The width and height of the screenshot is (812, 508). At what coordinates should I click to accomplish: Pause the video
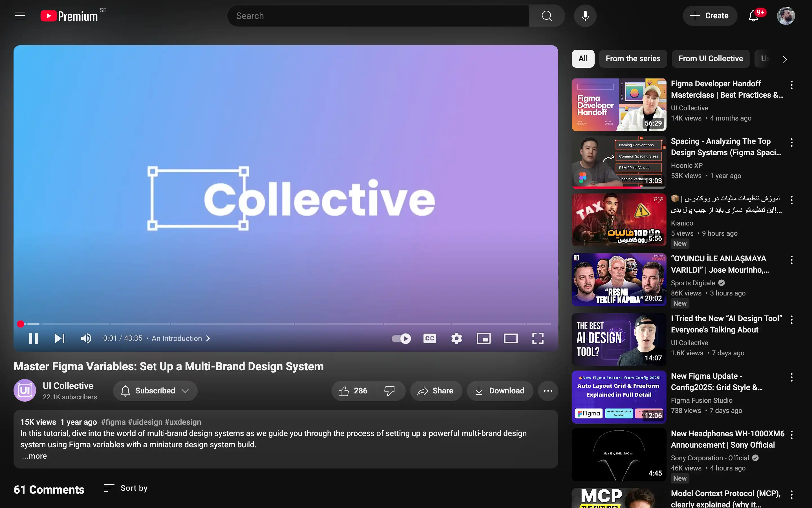click(33, 338)
